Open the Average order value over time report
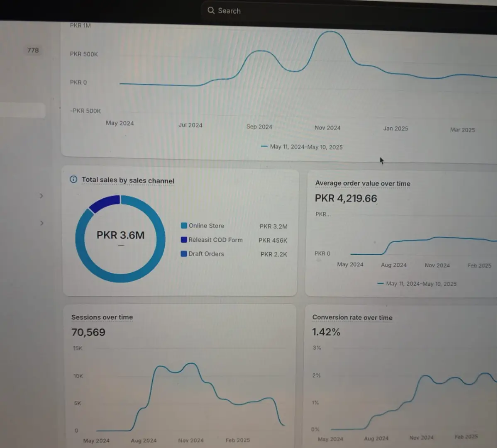The image size is (498, 448). click(x=362, y=183)
